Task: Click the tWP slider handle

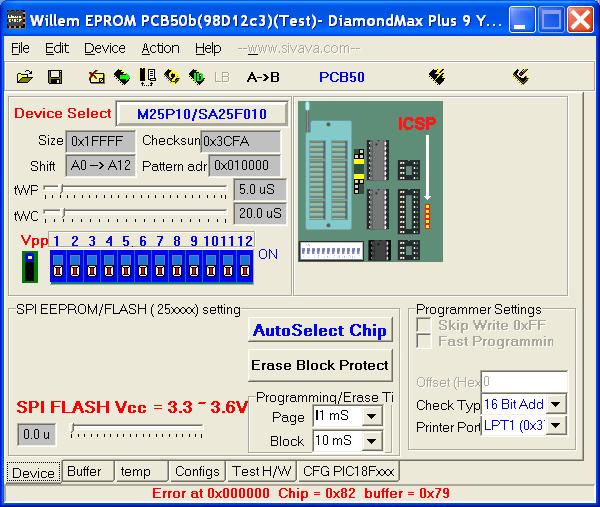Action: [62, 189]
